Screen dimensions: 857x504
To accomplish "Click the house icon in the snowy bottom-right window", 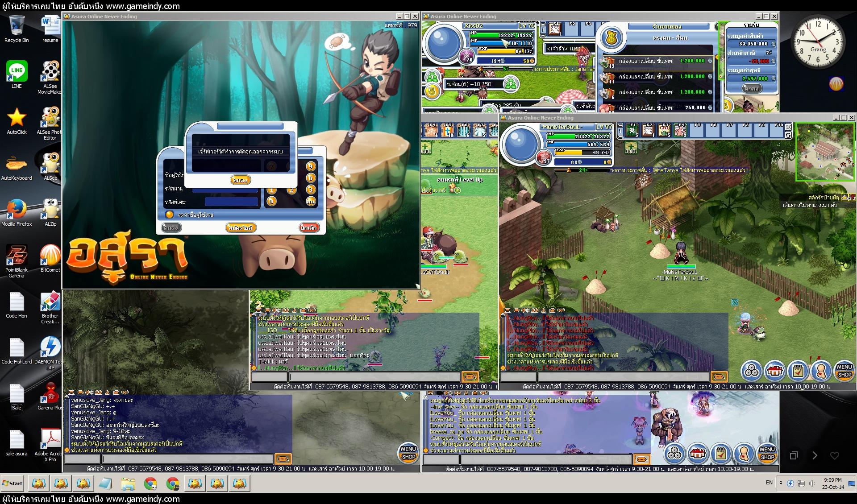I will click(x=698, y=454).
